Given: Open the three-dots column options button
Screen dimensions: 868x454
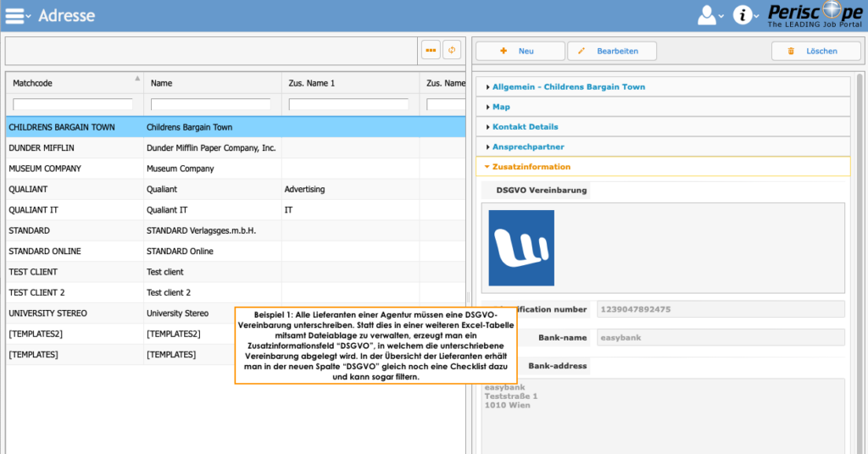Looking at the screenshot, I should pos(431,50).
